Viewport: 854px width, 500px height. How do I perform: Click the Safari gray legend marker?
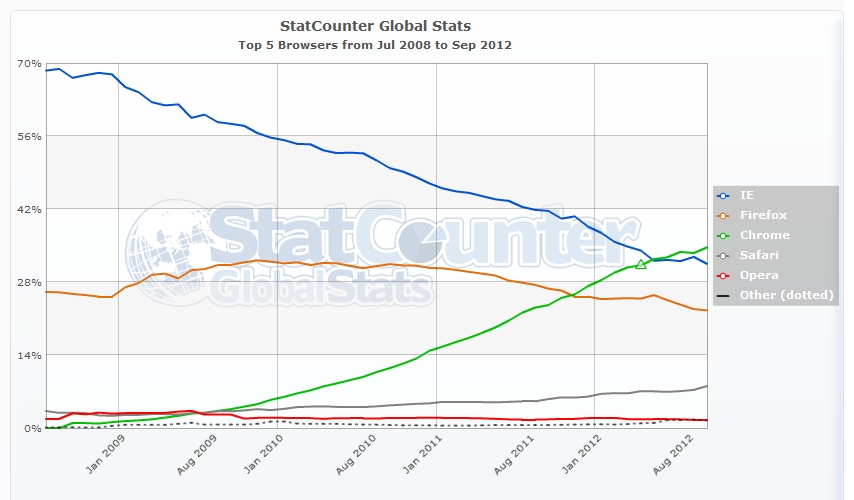pyautogui.click(x=723, y=255)
